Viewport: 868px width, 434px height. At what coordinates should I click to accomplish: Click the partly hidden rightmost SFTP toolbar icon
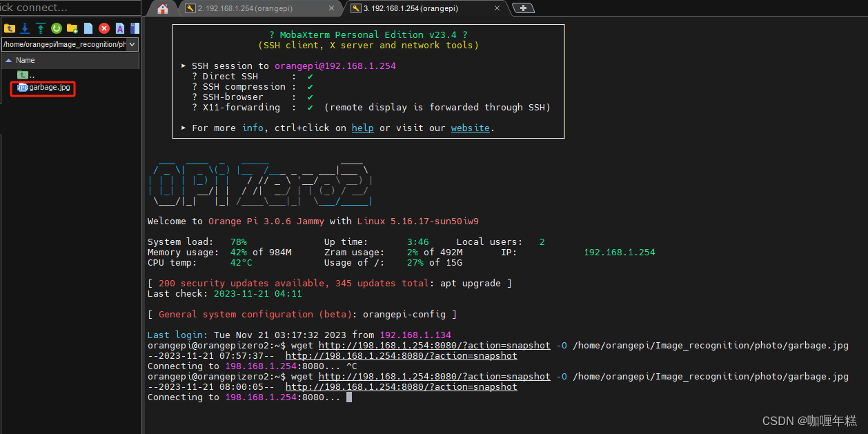[135, 28]
